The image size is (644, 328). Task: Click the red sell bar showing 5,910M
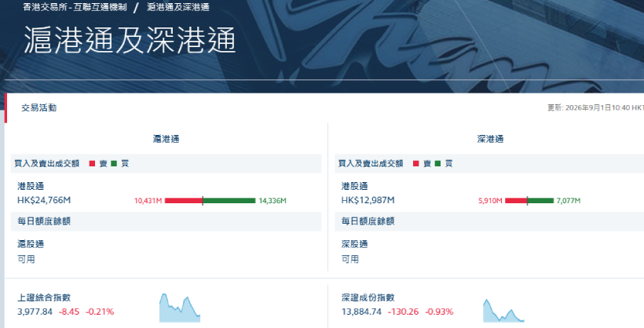coord(516,201)
